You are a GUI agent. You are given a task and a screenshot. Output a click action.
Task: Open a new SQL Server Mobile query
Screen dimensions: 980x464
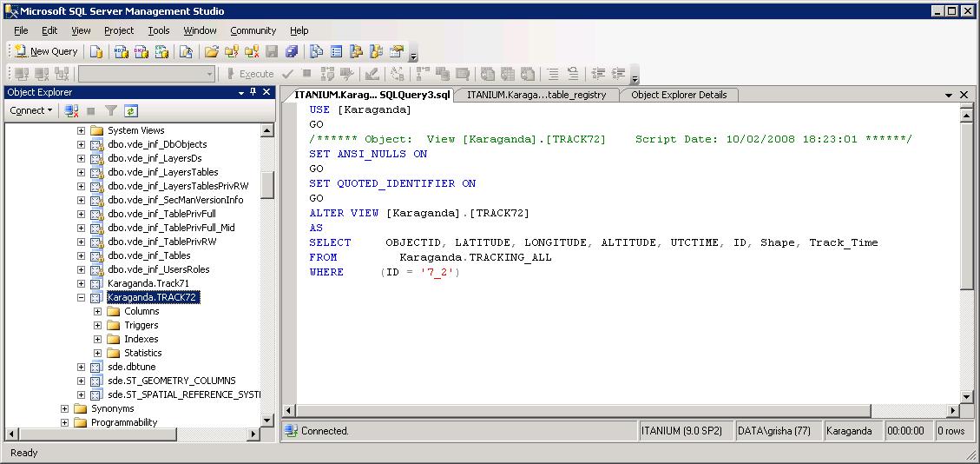pos(186,51)
